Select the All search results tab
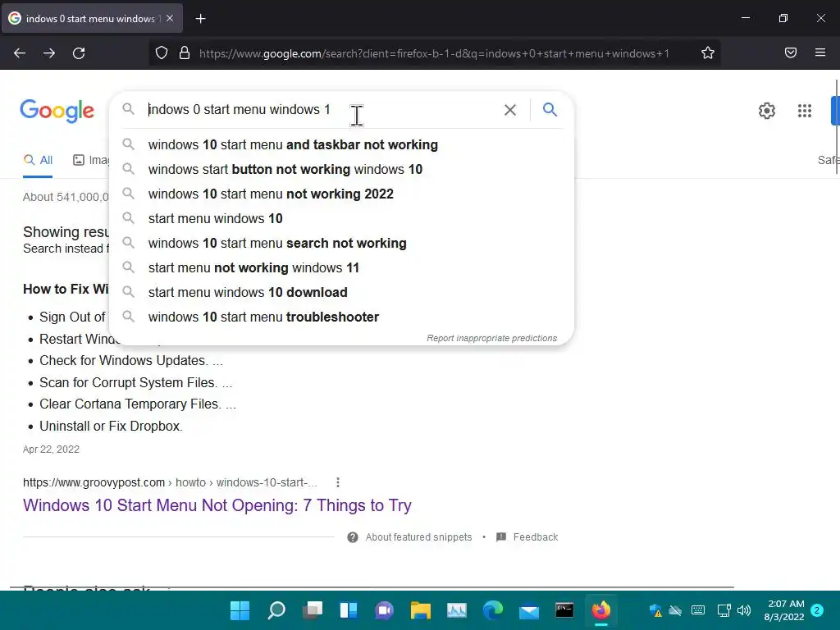 click(x=38, y=160)
